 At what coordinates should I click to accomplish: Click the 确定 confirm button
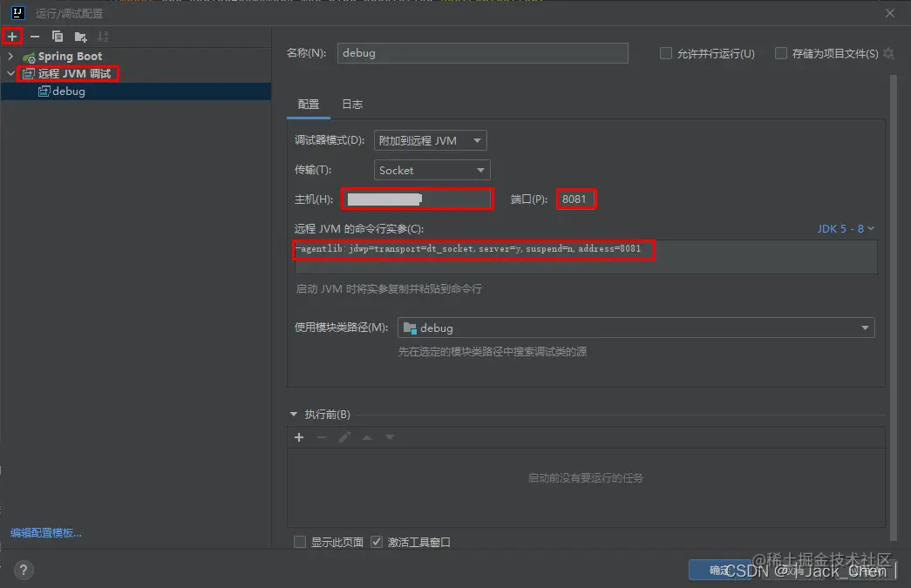(x=722, y=570)
